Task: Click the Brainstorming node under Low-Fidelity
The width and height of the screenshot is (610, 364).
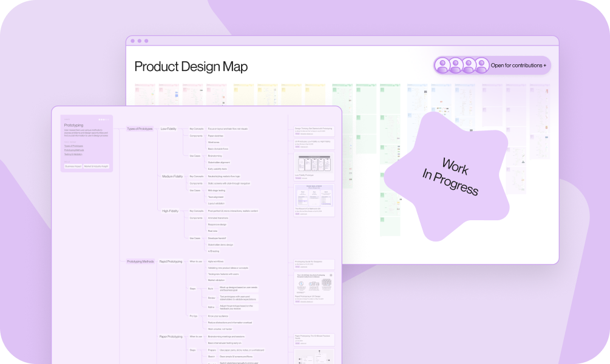Action: (x=215, y=156)
